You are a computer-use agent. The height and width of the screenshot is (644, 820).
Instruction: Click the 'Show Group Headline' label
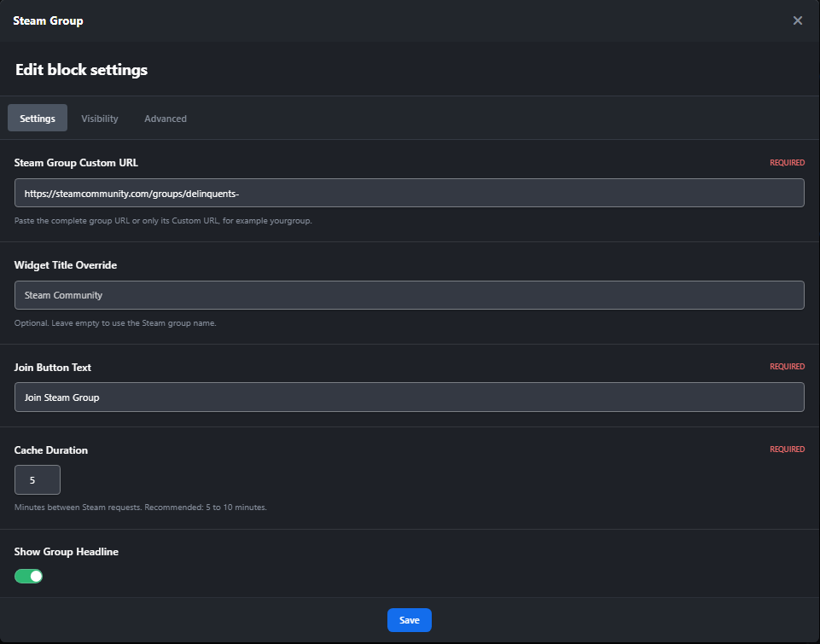pyautogui.click(x=66, y=552)
